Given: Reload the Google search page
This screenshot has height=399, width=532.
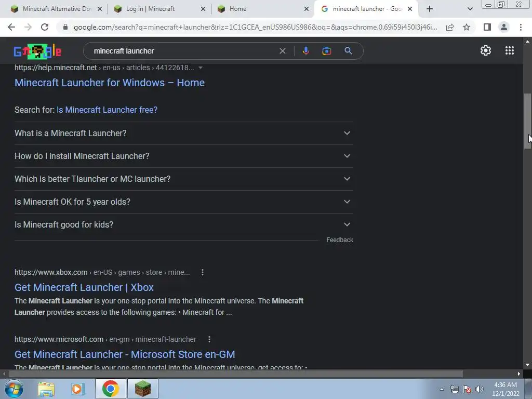Looking at the screenshot, I should tap(45, 27).
